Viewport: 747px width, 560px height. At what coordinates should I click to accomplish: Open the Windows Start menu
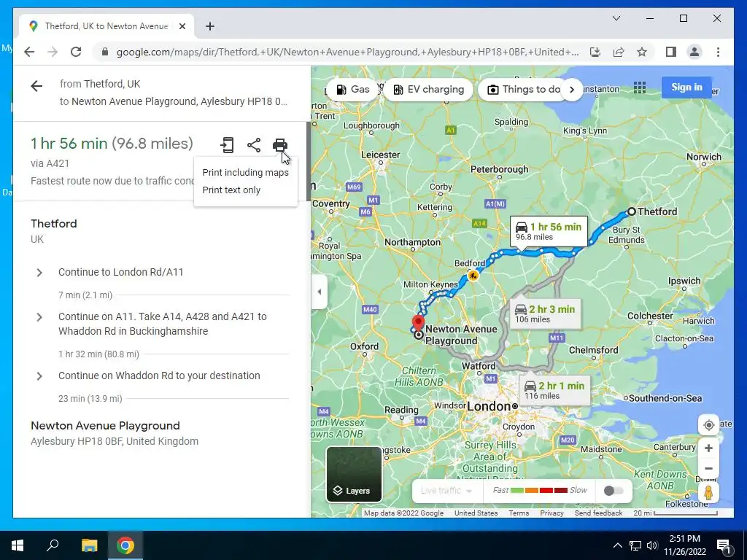(18, 545)
